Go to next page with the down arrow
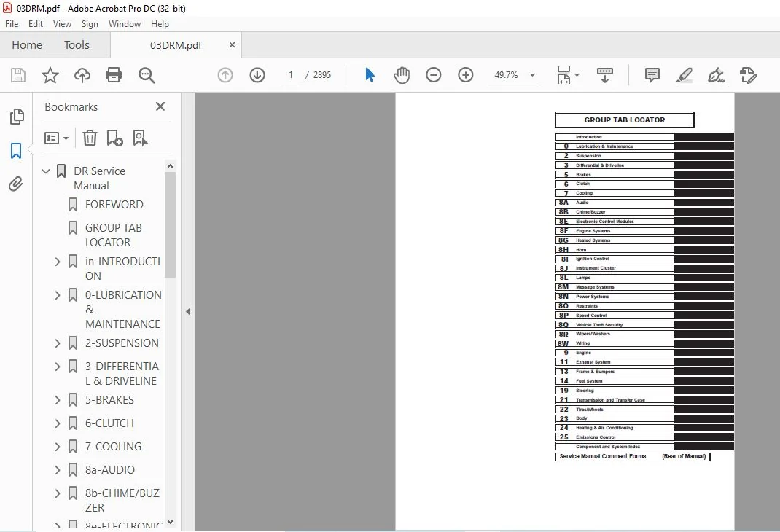The width and height of the screenshot is (780, 532). tap(257, 75)
